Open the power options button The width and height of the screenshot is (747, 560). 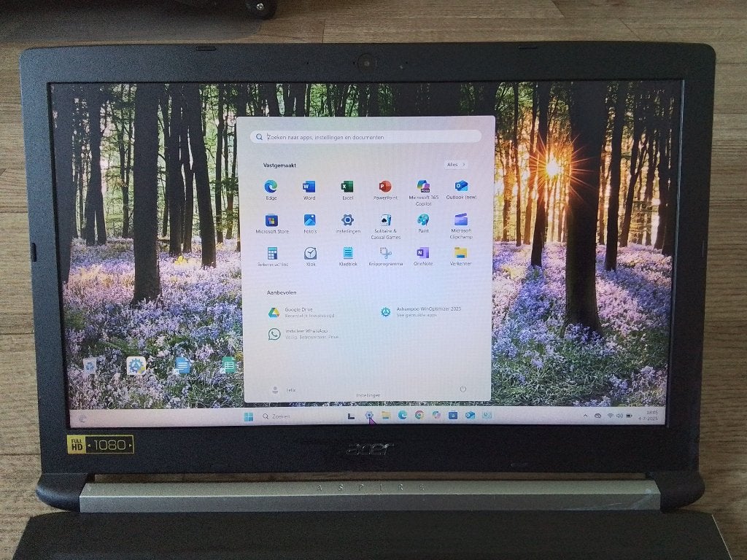point(462,389)
